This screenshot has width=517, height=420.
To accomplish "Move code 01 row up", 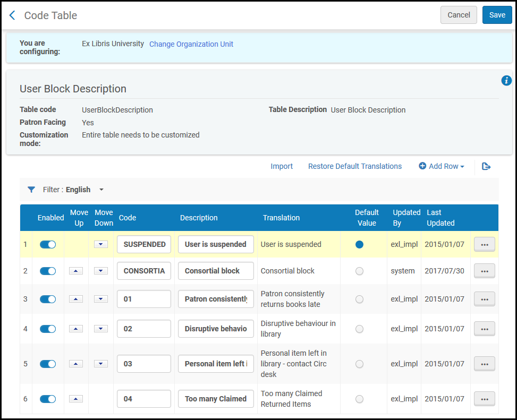I will [x=76, y=299].
